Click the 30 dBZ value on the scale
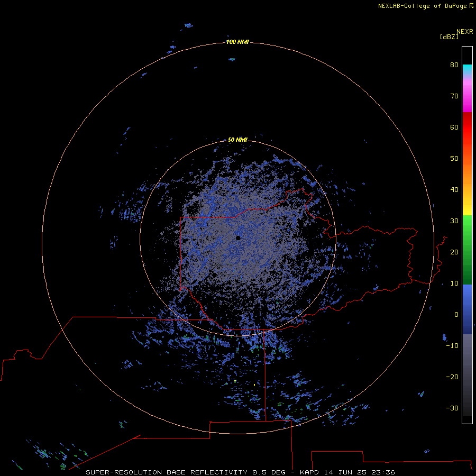476x476 pixels. tap(454, 221)
